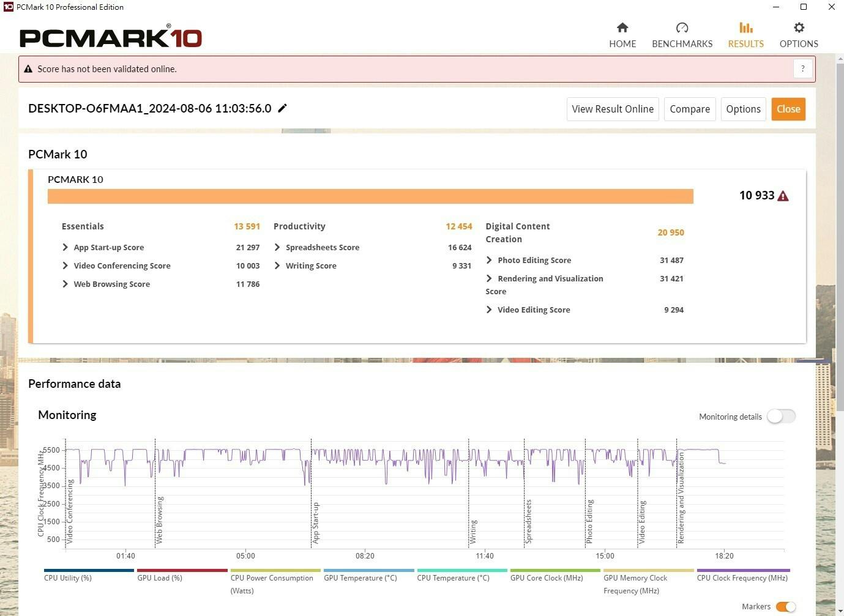Click the Essentials score 13 591
The image size is (844, 616).
click(247, 226)
